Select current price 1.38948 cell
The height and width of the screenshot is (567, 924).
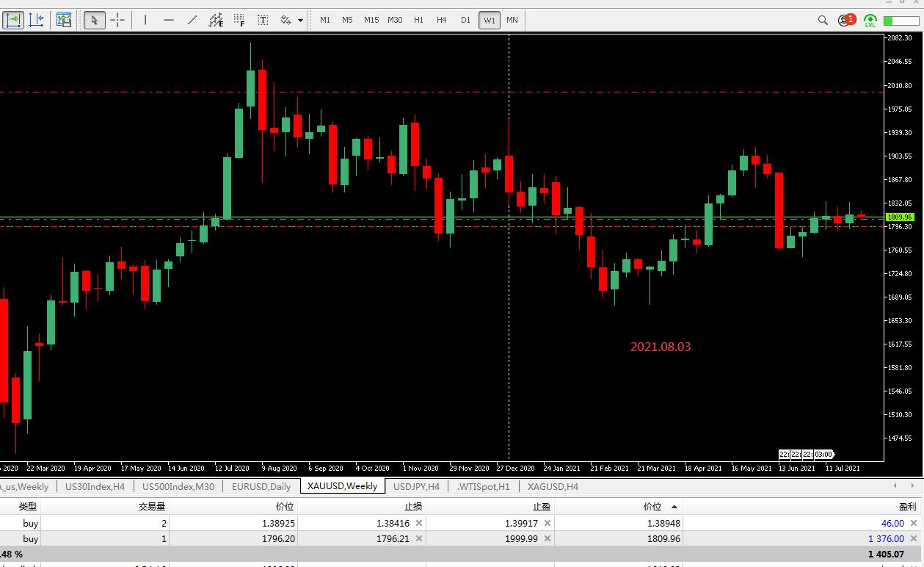pyautogui.click(x=619, y=523)
